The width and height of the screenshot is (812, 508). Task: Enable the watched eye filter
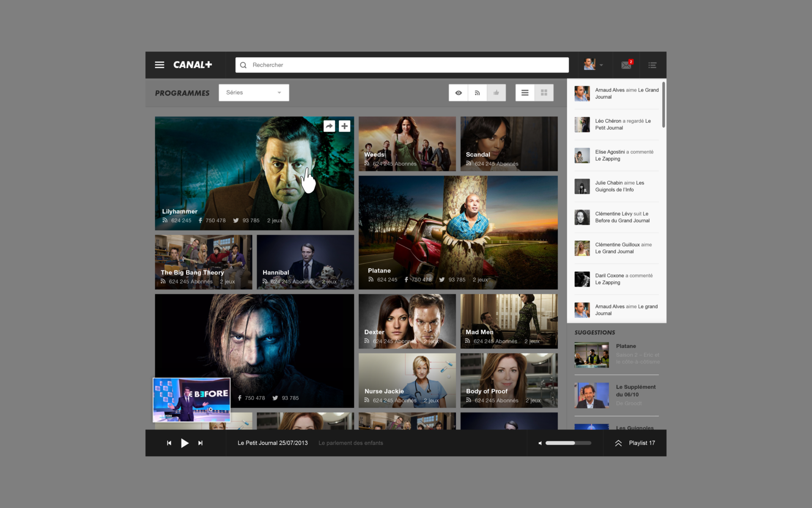pyautogui.click(x=458, y=92)
